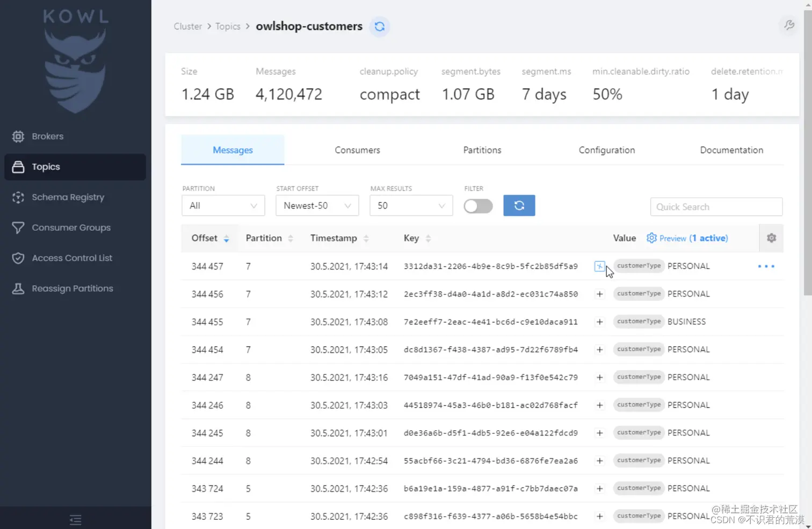Screen dimensions: 812x529
Task: Collapse the sidebar using the bottom icon
Action: (75, 519)
